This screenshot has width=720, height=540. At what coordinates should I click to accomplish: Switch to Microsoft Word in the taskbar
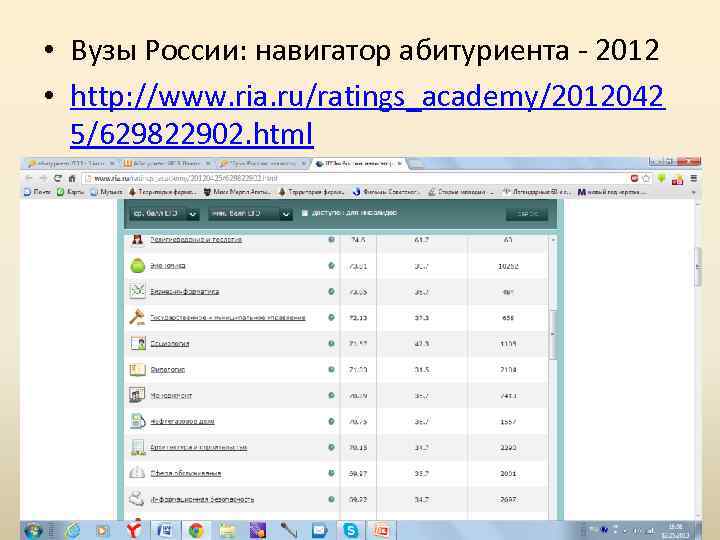point(165,530)
